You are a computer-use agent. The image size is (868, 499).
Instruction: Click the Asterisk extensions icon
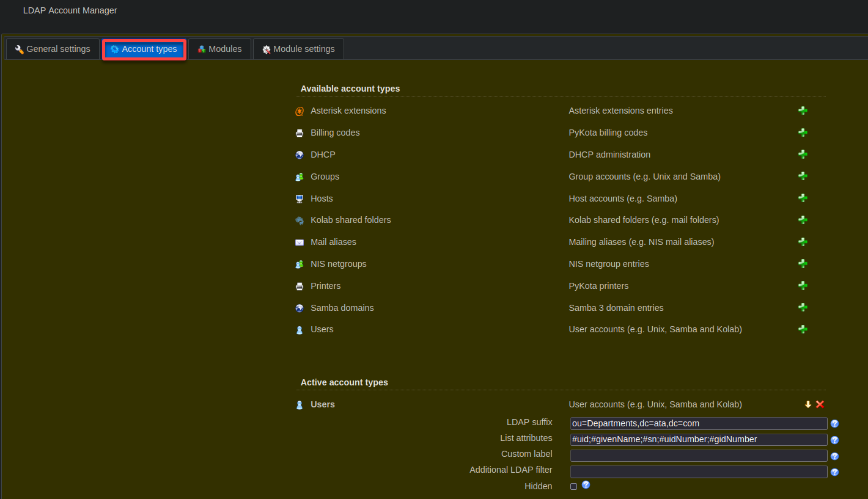pyautogui.click(x=300, y=111)
